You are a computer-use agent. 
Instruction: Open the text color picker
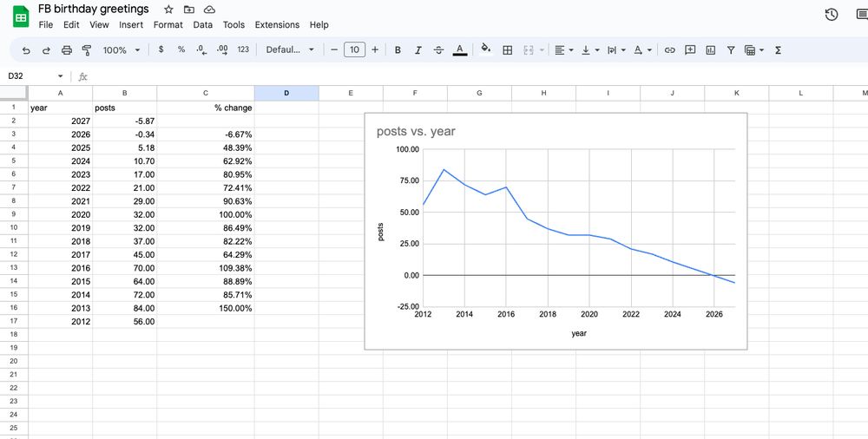click(x=459, y=49)
